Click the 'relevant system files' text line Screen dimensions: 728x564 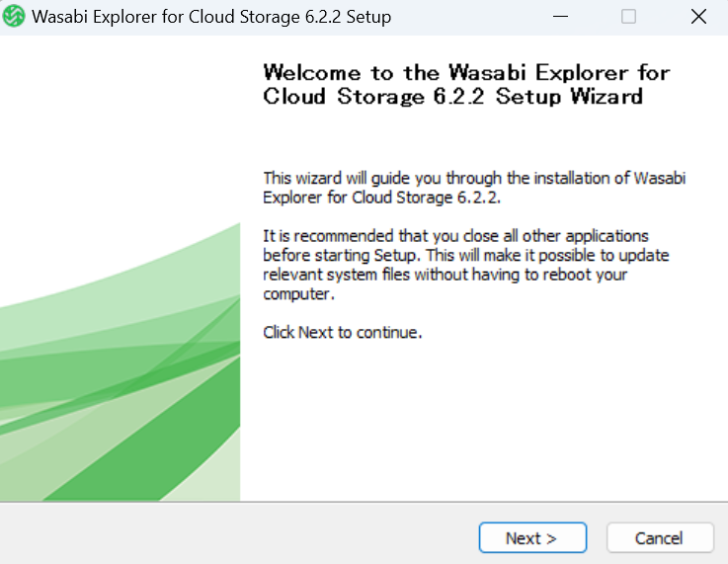click(445, 275)
